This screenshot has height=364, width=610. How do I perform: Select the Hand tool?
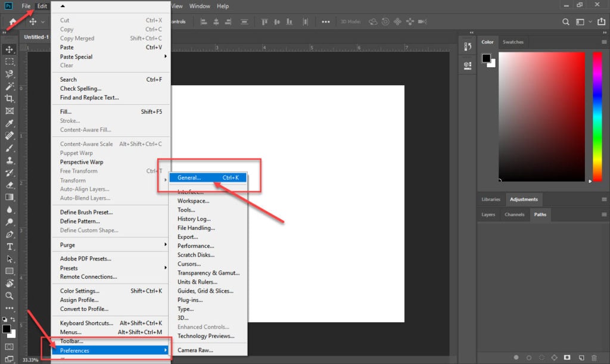(x=10, y=284)
